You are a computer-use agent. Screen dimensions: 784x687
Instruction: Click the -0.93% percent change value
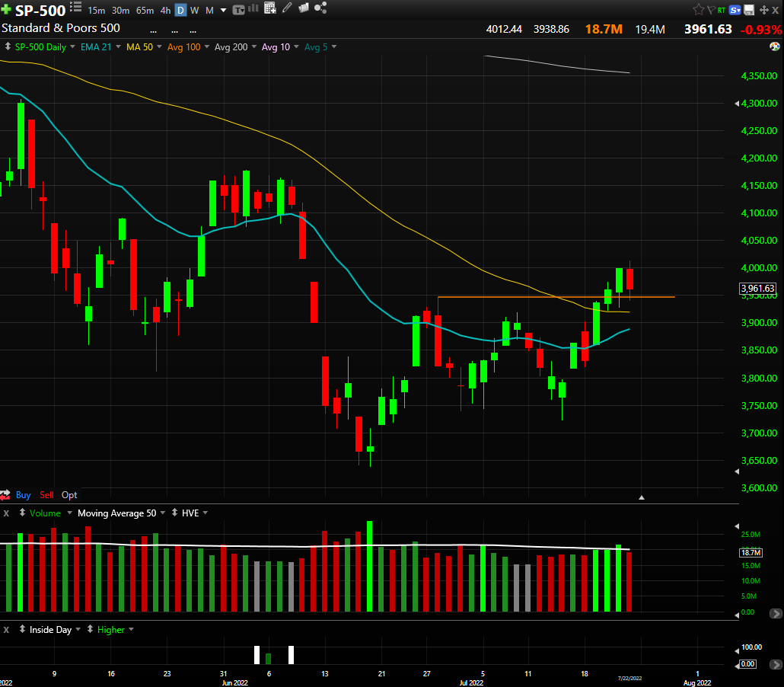(x=761, y=30)
